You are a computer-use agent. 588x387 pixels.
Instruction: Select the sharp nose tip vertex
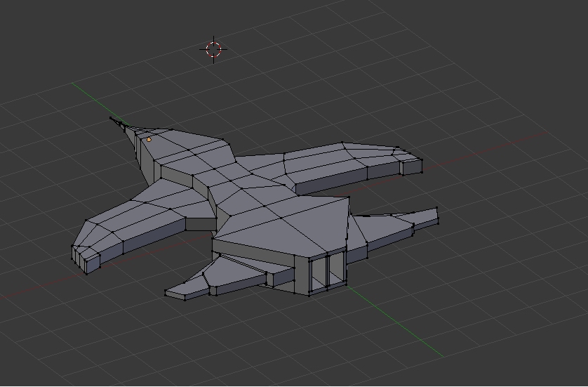tap(111, 119)
